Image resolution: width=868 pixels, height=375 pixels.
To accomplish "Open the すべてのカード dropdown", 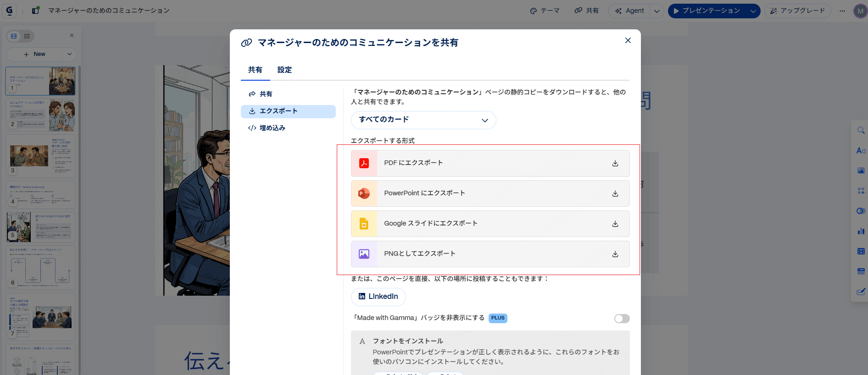I will coord(423,120).
